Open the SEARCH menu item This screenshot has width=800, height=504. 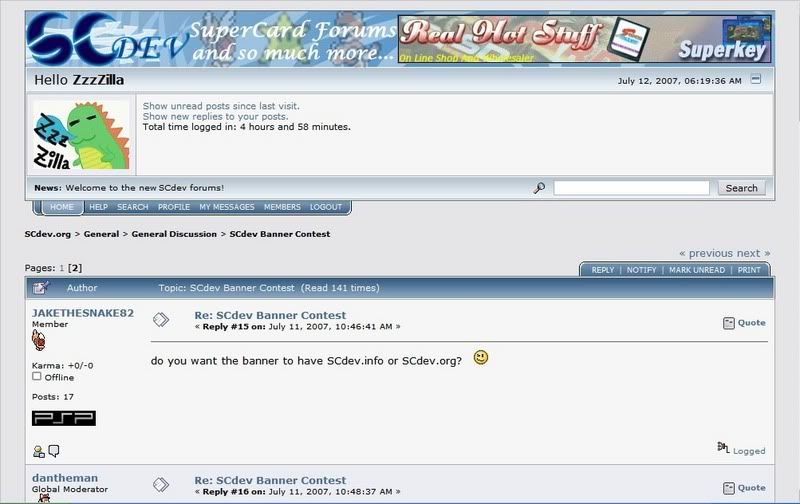(x=133, y=207)
